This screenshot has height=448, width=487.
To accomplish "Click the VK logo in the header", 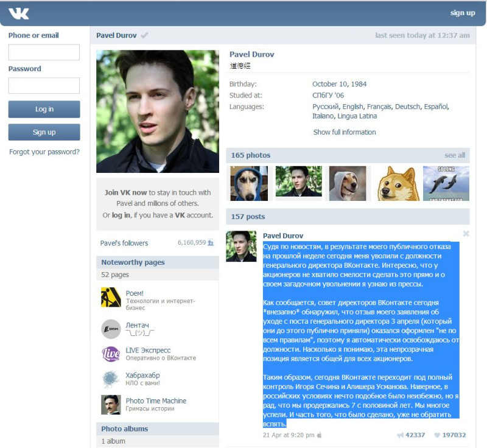I will tap(19, 13).
